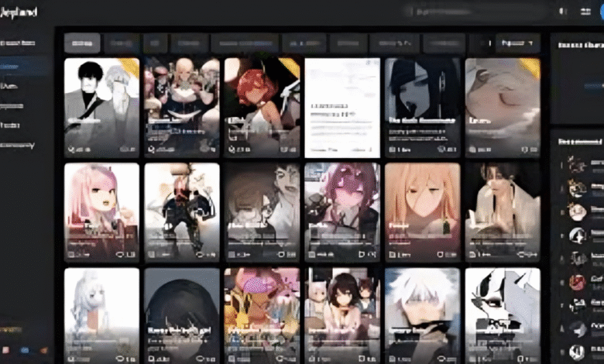Screen dimensions: 604x364
Task: Focus the search field in the top bar
Action: tap(479, 12)
